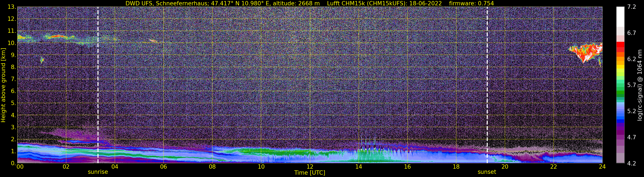
Task: Click the '5.2' colorbar tick value
Action: pos(632,111)
